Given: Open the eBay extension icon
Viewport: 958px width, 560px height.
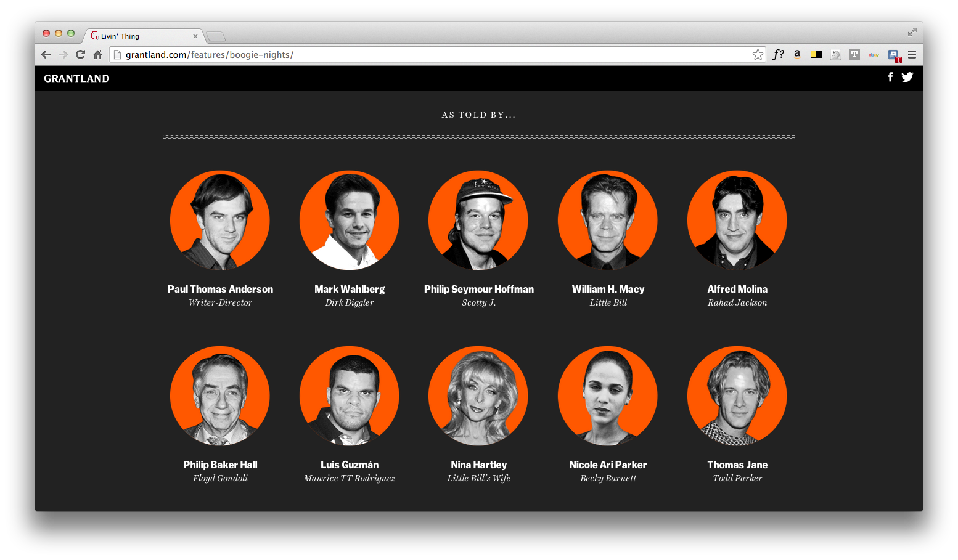Looking at the screenshot, I should [x=874, y=55].
